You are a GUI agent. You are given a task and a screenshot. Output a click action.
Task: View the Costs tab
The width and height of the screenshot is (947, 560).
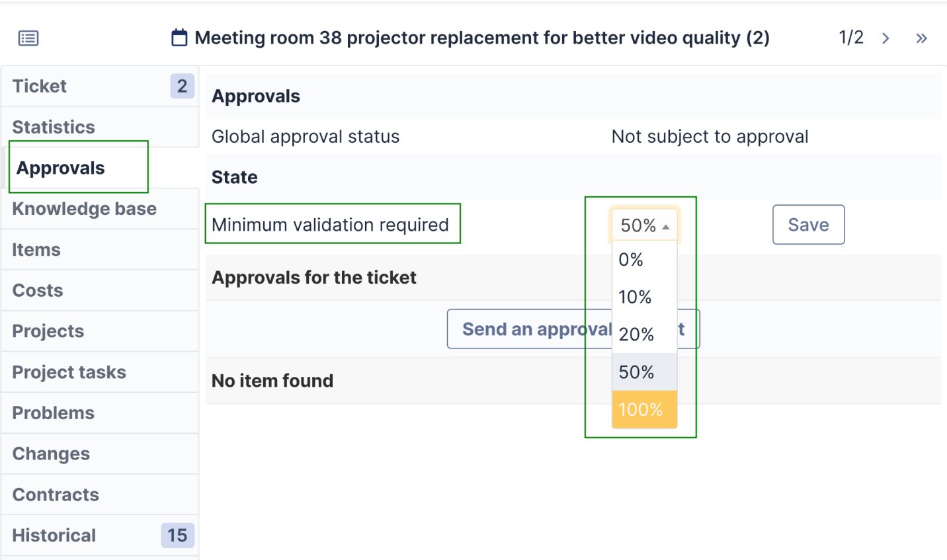(36, 290)
